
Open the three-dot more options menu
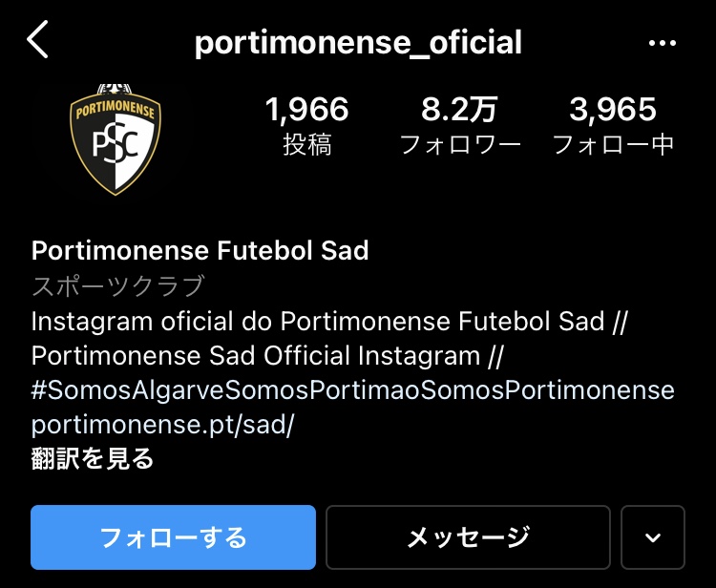(662, 43)
